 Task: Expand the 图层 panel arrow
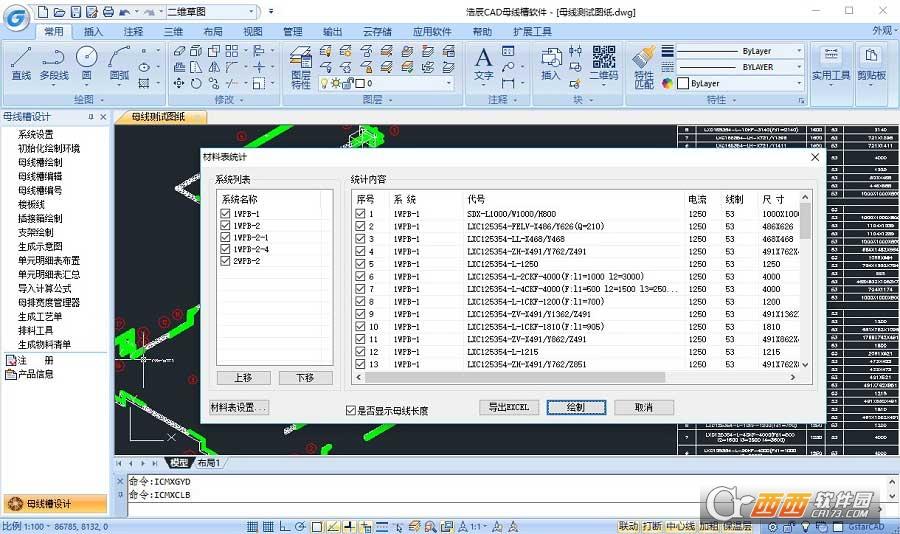tap(391, 100)
